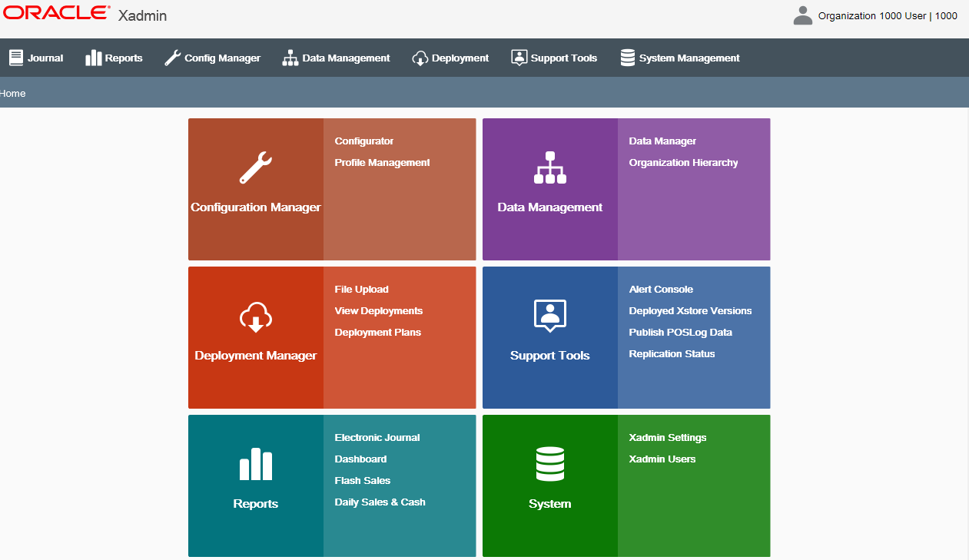Open the Reports menu in the nav bar
The height and width of the screenshot is (560, 969).
pyautogui.click(x=124, y=58)
